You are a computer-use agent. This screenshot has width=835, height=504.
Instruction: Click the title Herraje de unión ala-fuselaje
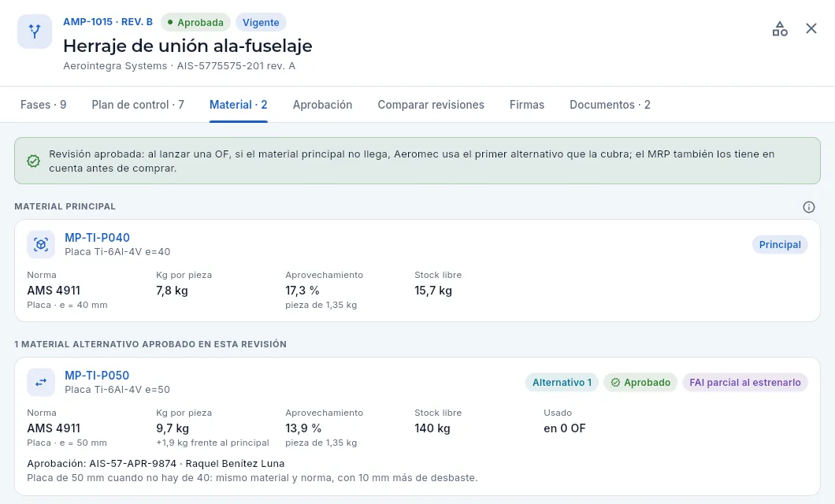pyautogui.click(x=188, y=46)
